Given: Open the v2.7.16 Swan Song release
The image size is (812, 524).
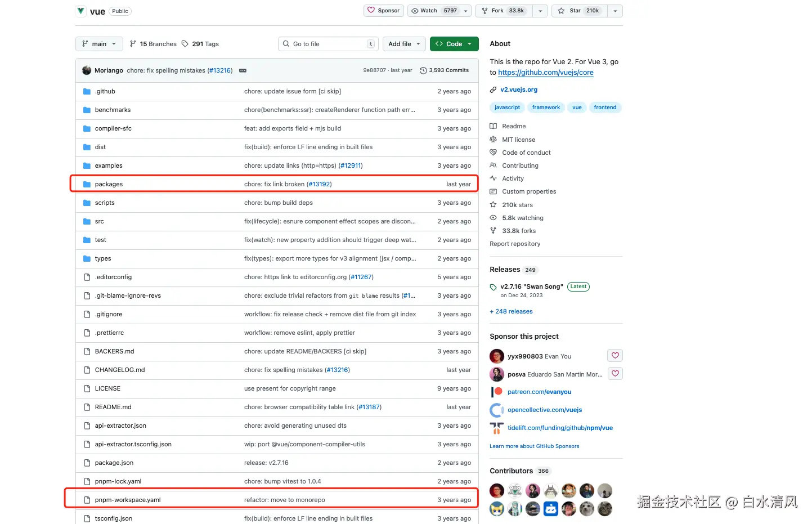Looking at the screenshot, I should coord(532,286).
